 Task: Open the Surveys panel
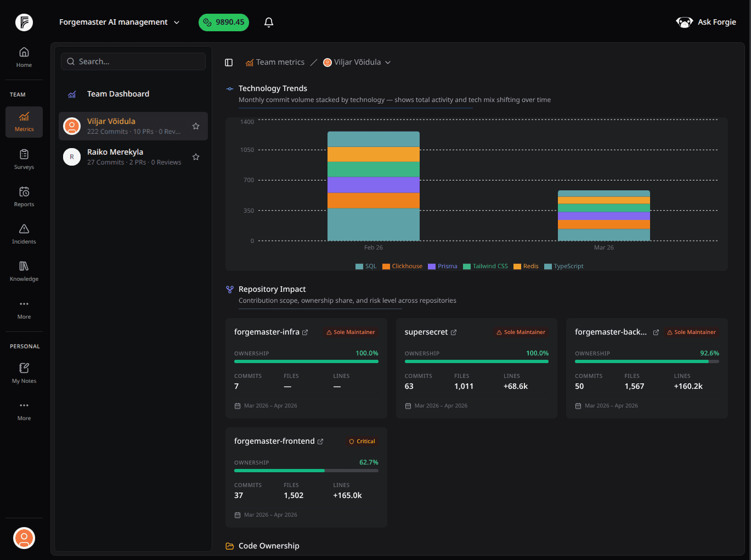(24, 159)
